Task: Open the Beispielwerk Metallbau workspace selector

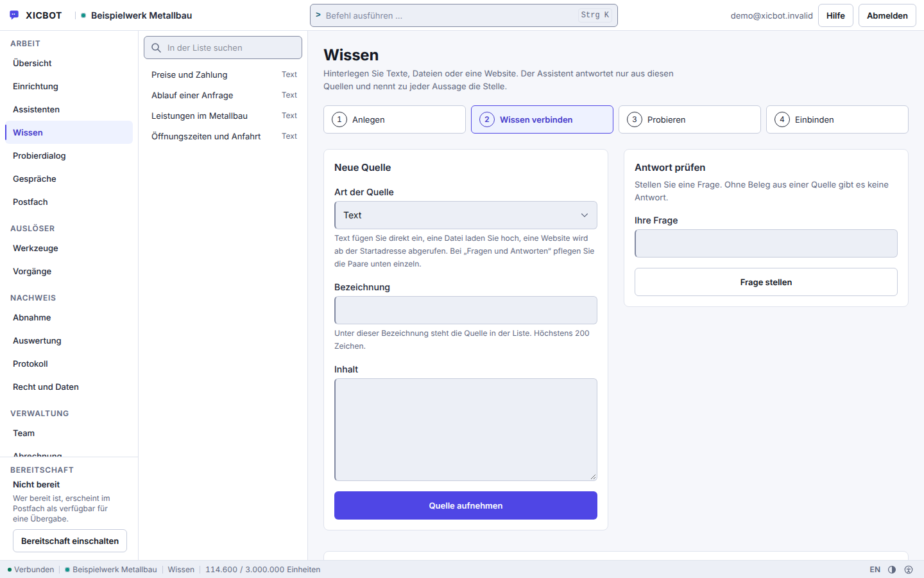Action: pyautogui.click(x=137, y=15)
